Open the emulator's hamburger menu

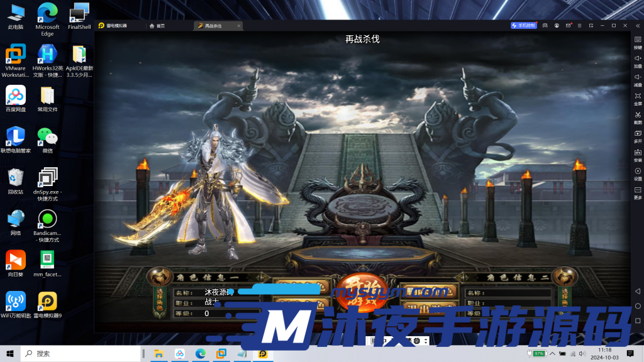click(580, 26)
